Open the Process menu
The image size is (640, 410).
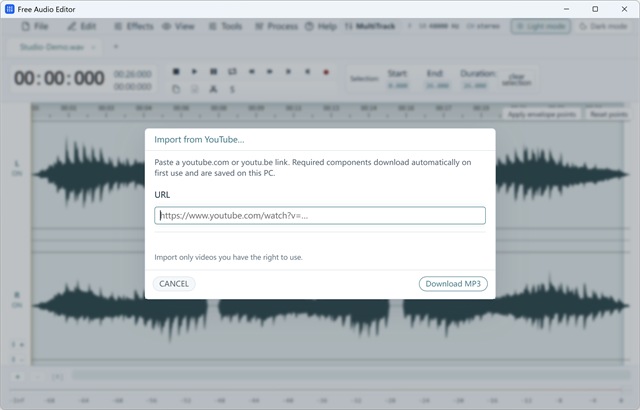click(276, 27)
